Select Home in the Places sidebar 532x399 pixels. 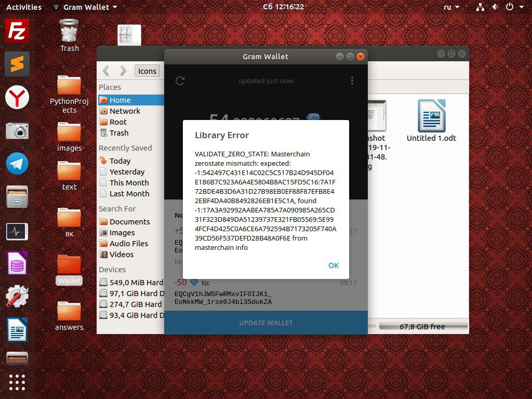tap(131, 100)
